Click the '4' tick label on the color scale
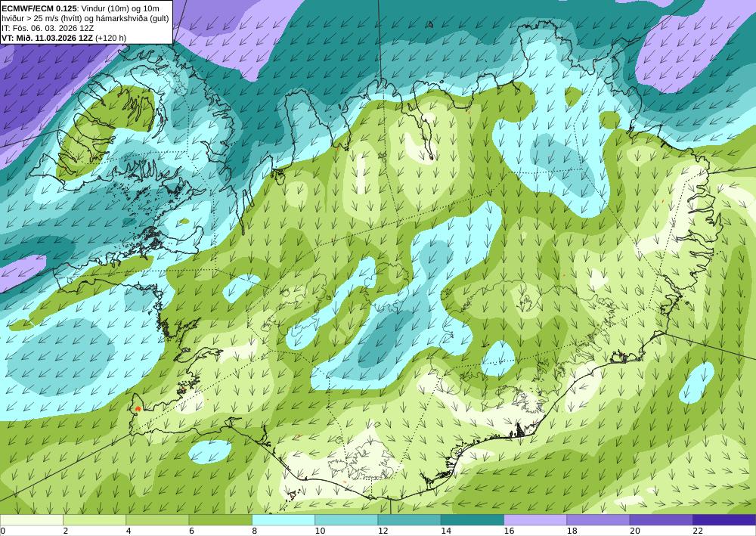The width and height of the screenshot is (756, 536). [x=129, y=531]
